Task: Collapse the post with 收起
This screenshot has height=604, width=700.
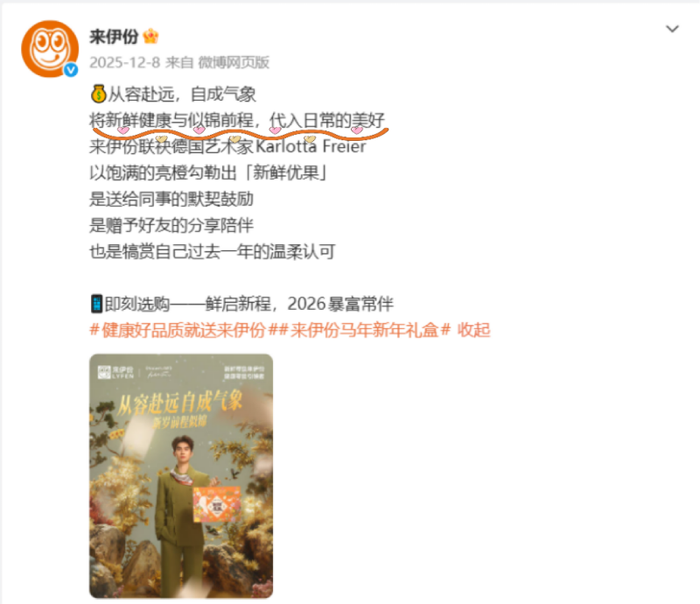Action: point(473,330)
